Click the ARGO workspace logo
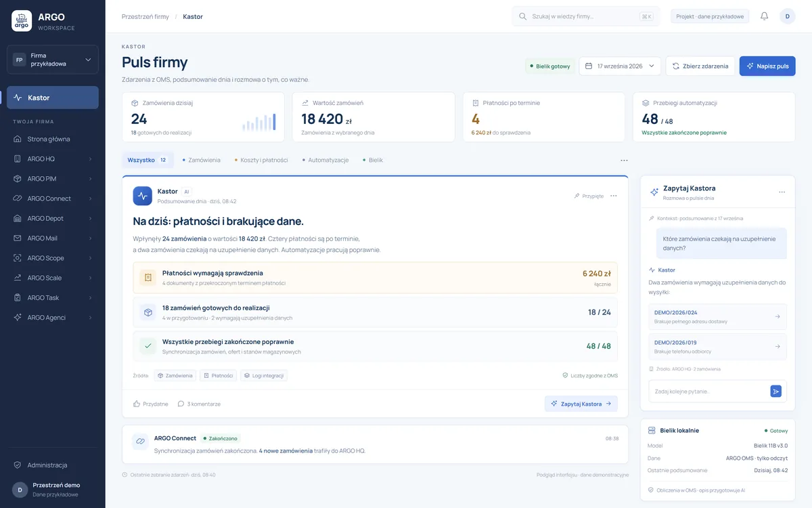This screenshot has width=812, height=508. [x=22, y=21]
